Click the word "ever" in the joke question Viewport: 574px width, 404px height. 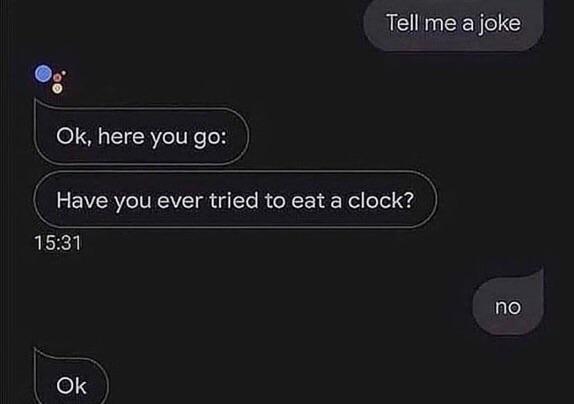(180, 202)
